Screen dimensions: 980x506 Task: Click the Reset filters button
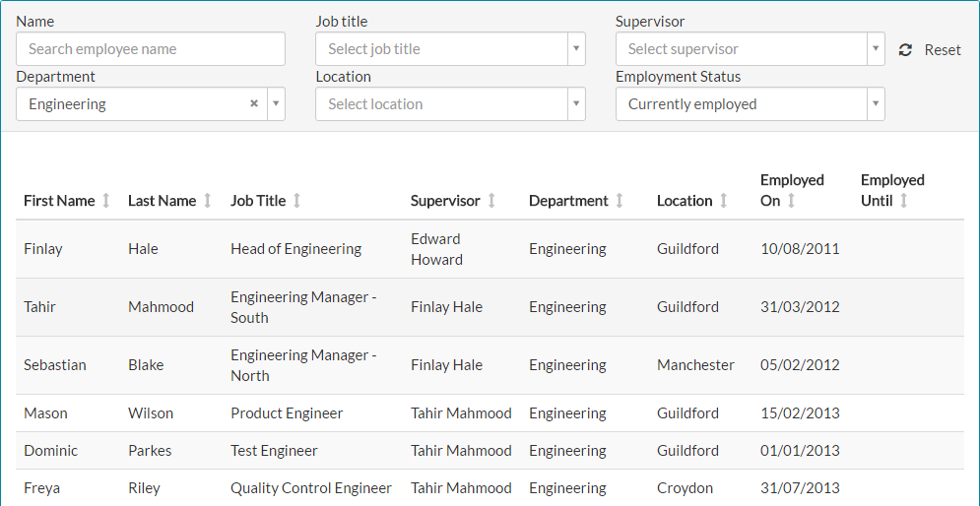[x=942, y=49]
